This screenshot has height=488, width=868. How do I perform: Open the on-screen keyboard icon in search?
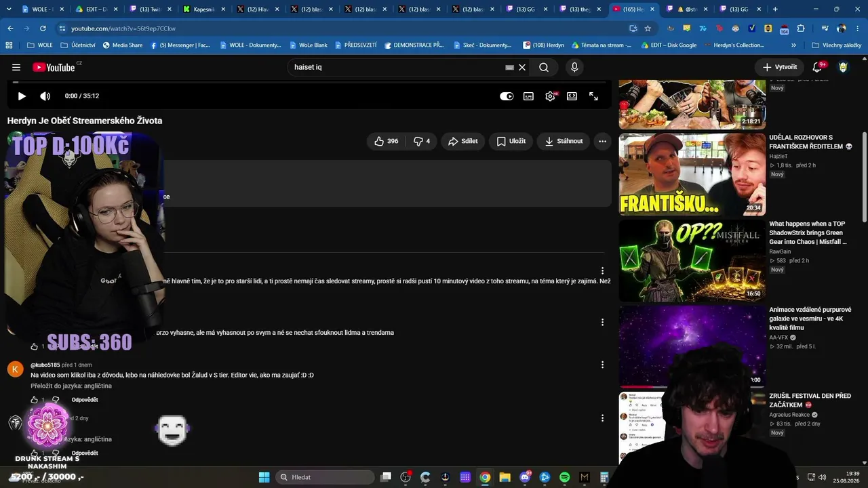tap(510, 67)
